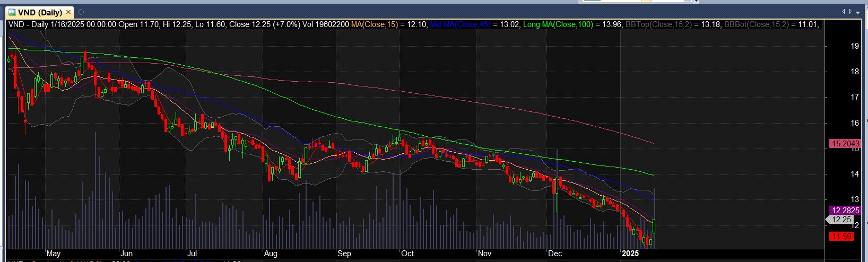Click the 19 price axis label
Viewport: 868px width, 262px height.
click(x=855, y=46)
